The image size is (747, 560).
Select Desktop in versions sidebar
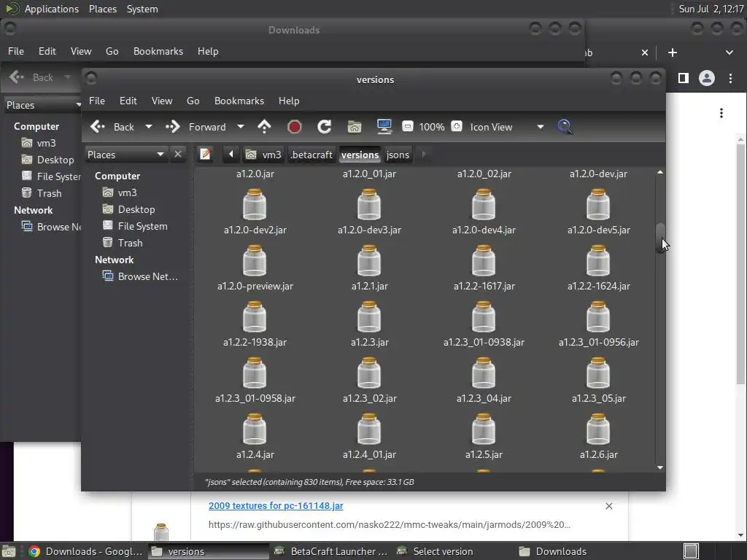(x=136, y=209)
